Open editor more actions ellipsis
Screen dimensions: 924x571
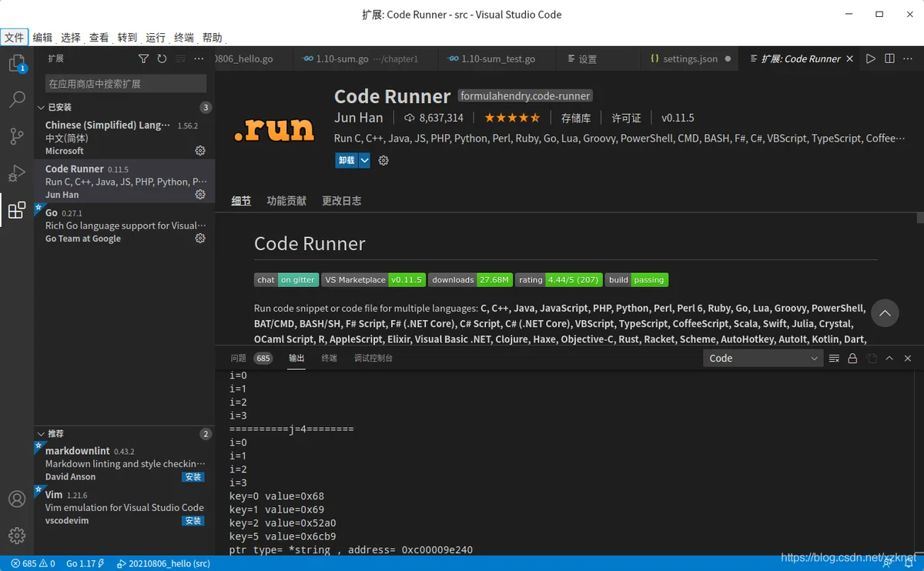click(908, 58)
